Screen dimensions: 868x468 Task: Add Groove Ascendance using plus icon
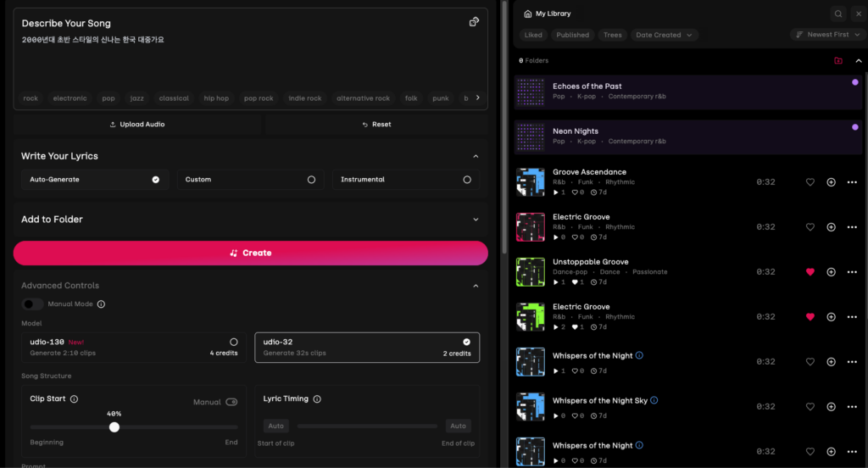tap(831, 182)
